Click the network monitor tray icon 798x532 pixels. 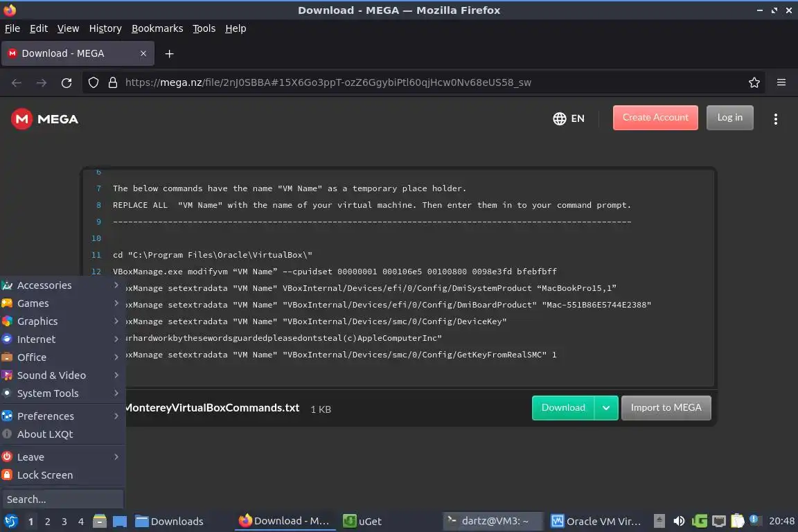[x=718, y=521]
